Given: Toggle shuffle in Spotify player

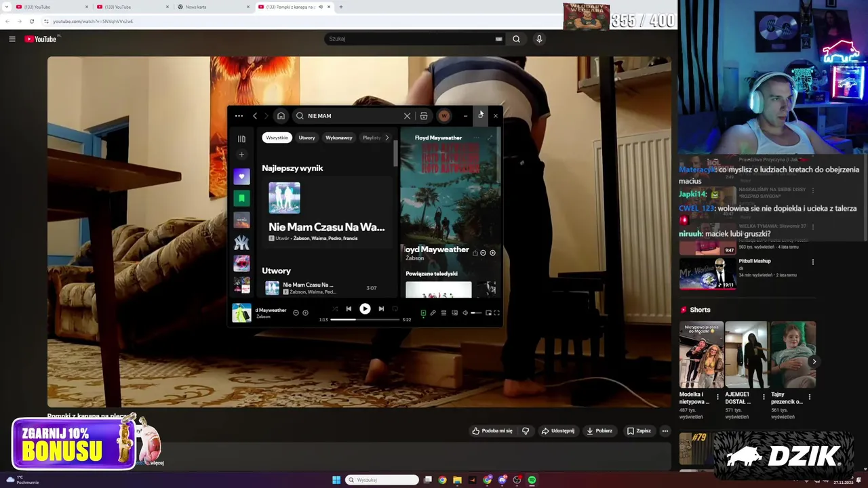Looking at the screenshot, I should (334, 309).
